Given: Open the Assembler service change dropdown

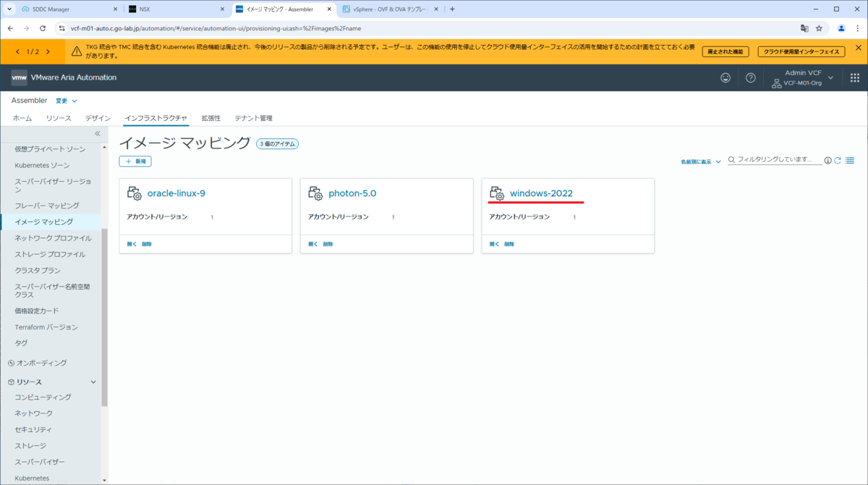Looking at the screenshot, I should click(67, 101).
